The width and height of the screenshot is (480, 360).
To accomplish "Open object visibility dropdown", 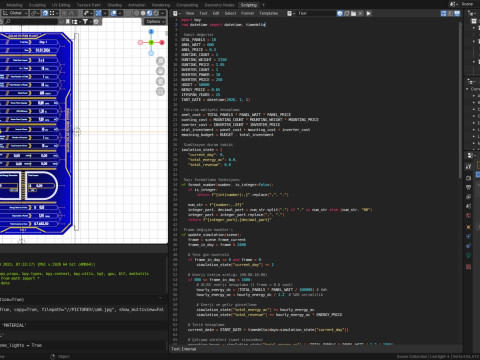I will (88, 13).
